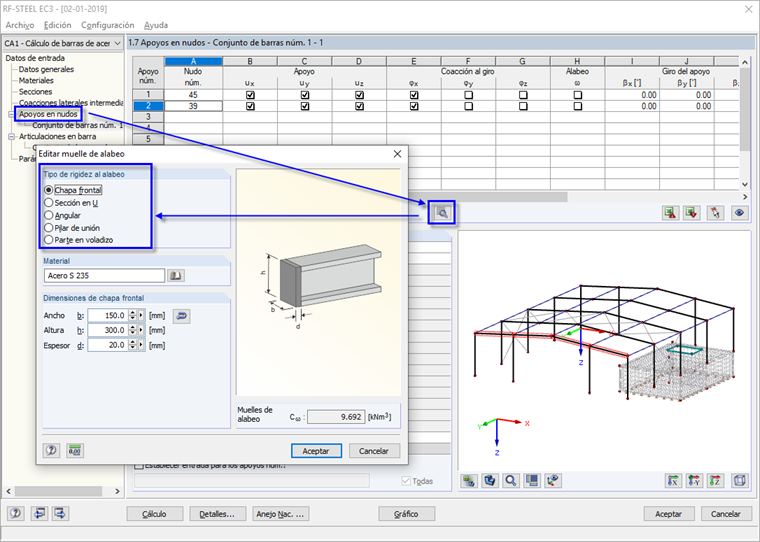Image resolution: width=760 pixels, height=542 pixels.
Task: Open the Edición menu
Action: pyautogui.click(x=58, y=25)
